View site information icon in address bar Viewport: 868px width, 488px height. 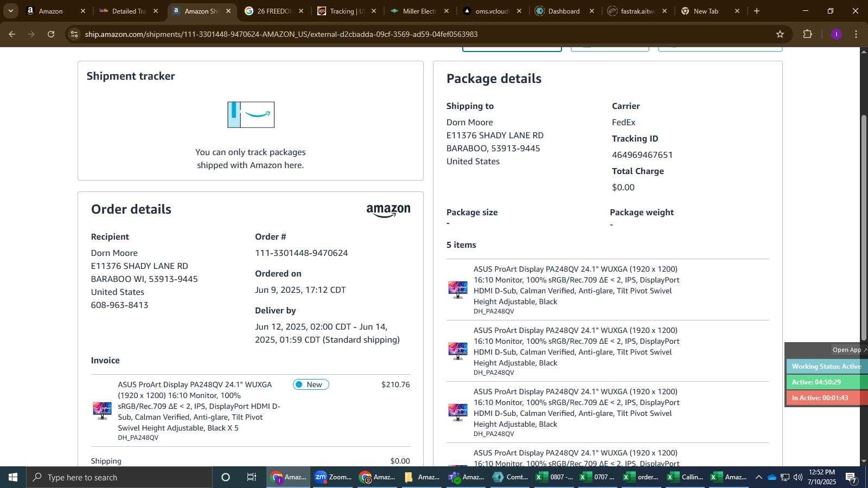74,34
